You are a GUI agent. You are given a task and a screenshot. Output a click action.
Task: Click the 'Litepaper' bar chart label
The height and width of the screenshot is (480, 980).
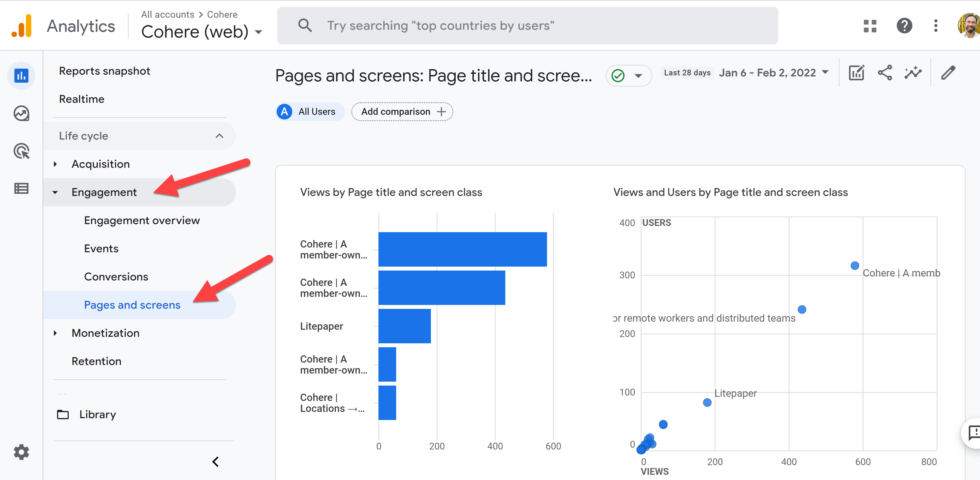click(x=322, y=326)
